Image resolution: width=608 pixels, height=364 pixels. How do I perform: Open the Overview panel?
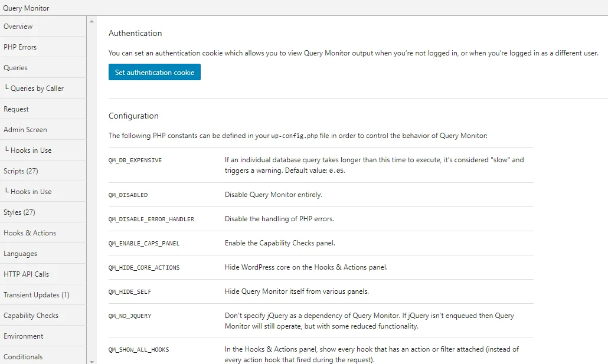(x=43, y=27)
